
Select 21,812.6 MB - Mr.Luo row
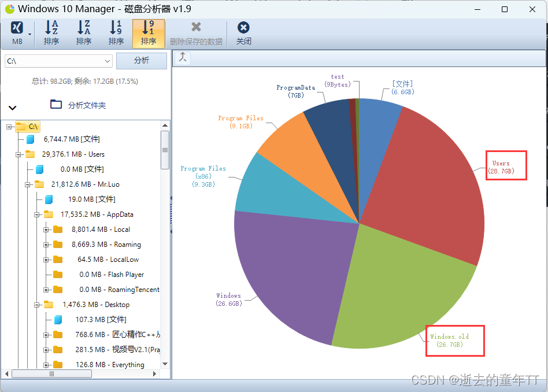[86, 184]
